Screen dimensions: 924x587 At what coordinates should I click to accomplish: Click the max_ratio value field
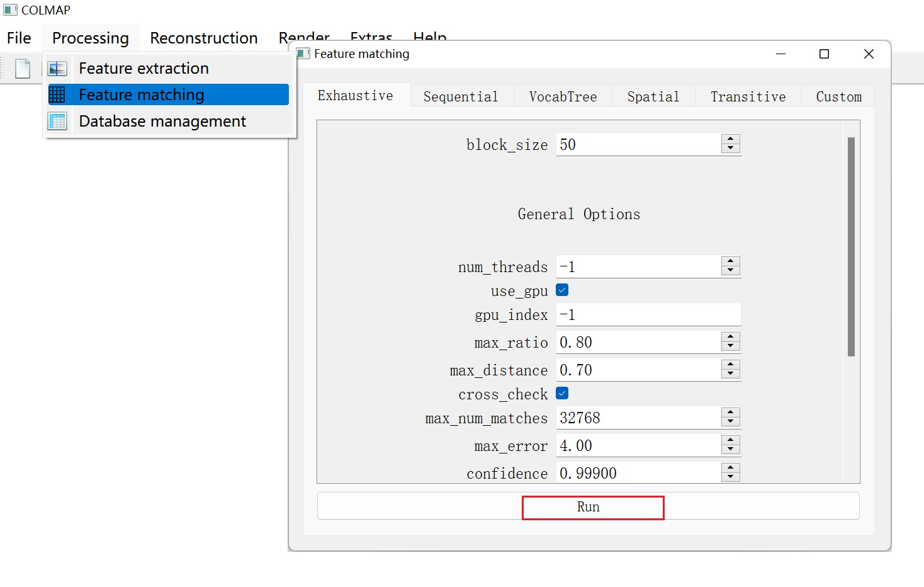pos(638,342)
